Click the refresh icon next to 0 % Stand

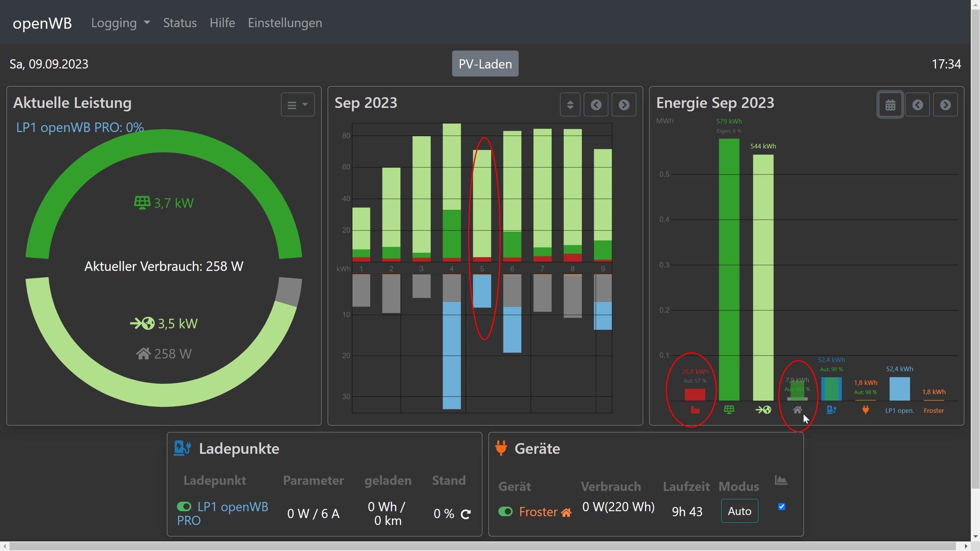coord(465,514)
